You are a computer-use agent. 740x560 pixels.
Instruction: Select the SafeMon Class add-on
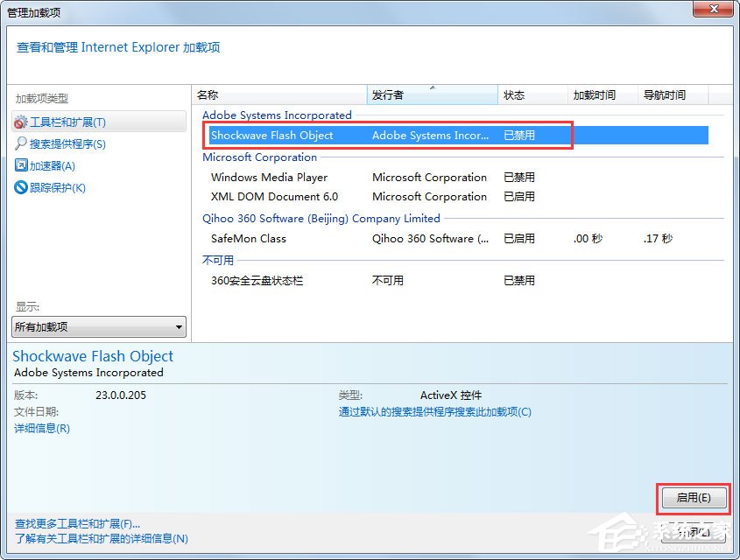coord(248,238)
